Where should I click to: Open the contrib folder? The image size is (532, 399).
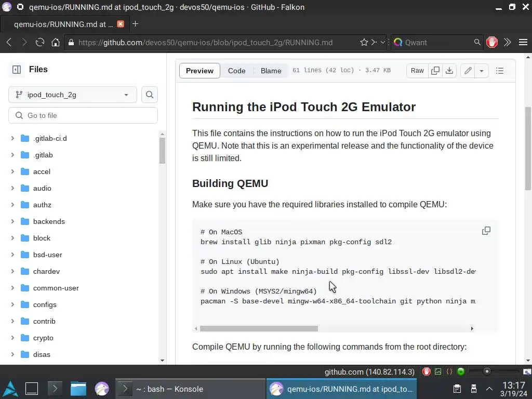(x=44, y=321)
